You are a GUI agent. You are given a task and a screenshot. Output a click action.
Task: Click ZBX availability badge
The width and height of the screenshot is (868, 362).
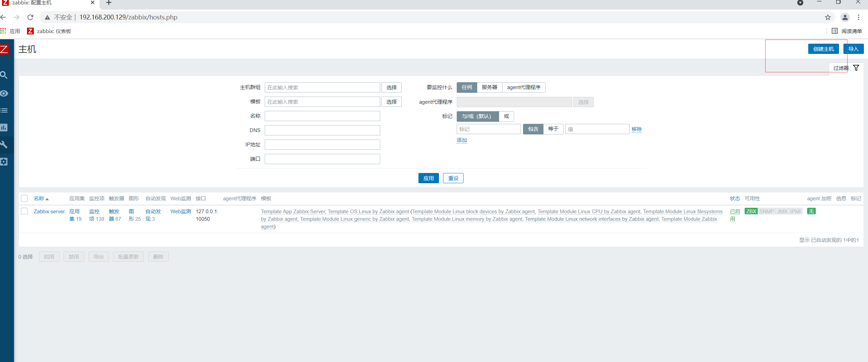tap(751, 211)
